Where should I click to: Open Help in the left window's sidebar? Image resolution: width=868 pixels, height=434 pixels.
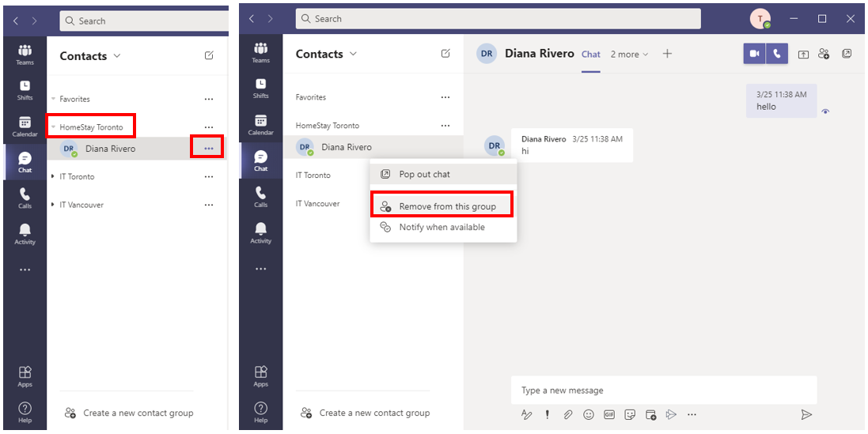(x=25, y=413)
